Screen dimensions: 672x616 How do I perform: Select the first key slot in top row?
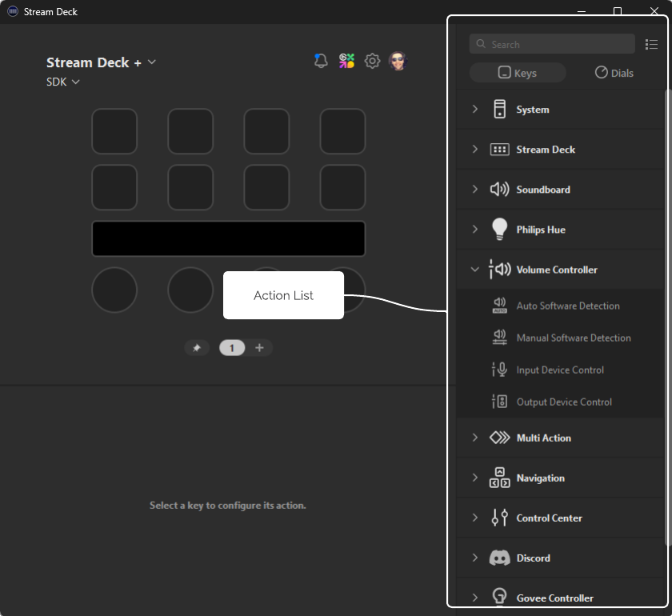pos(114,131)
